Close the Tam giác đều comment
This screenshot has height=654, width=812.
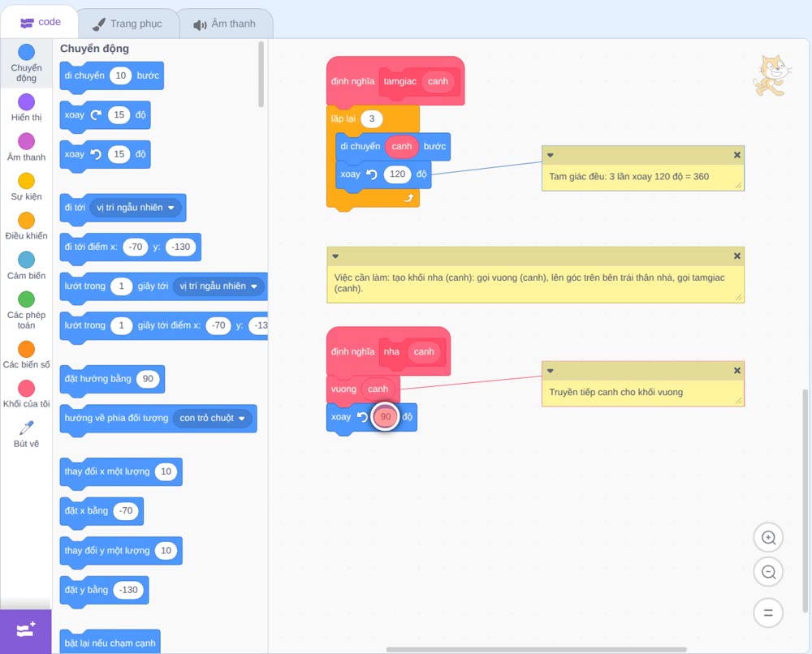[737, 155]
